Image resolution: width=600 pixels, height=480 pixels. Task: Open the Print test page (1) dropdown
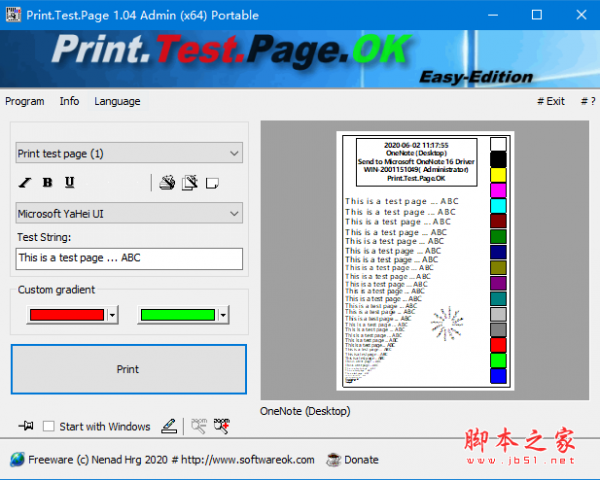coord(129,153)
